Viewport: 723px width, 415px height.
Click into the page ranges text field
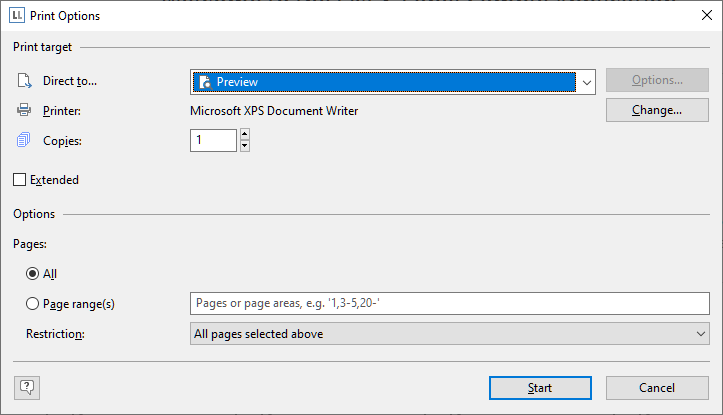(450, 303)
